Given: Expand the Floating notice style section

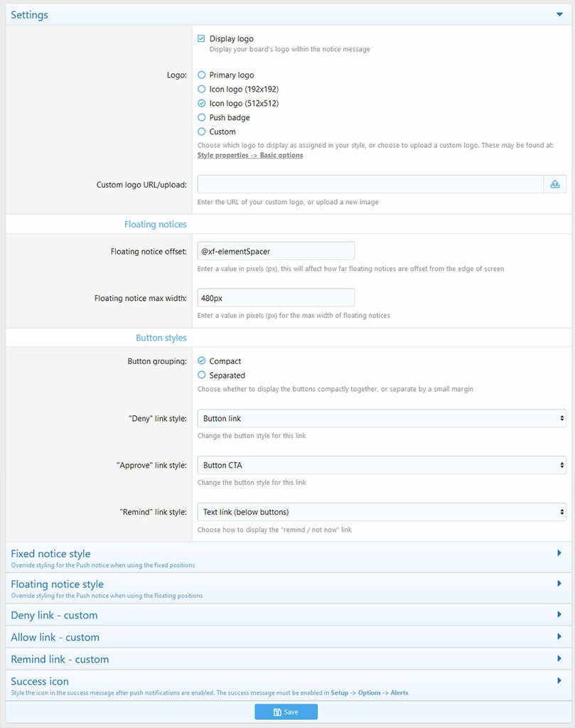Looking at the screenshot, I should pyautogui.click(x=559, y=584).
